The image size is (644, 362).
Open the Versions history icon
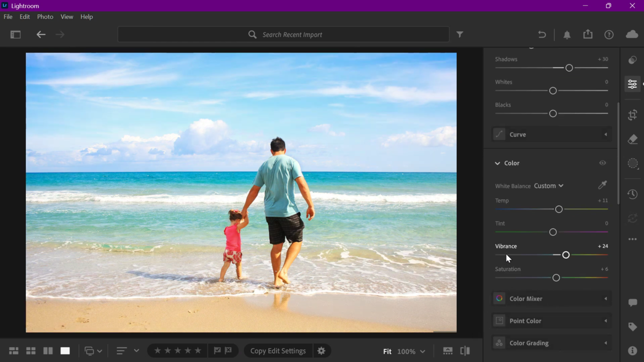tap(633, 194)
